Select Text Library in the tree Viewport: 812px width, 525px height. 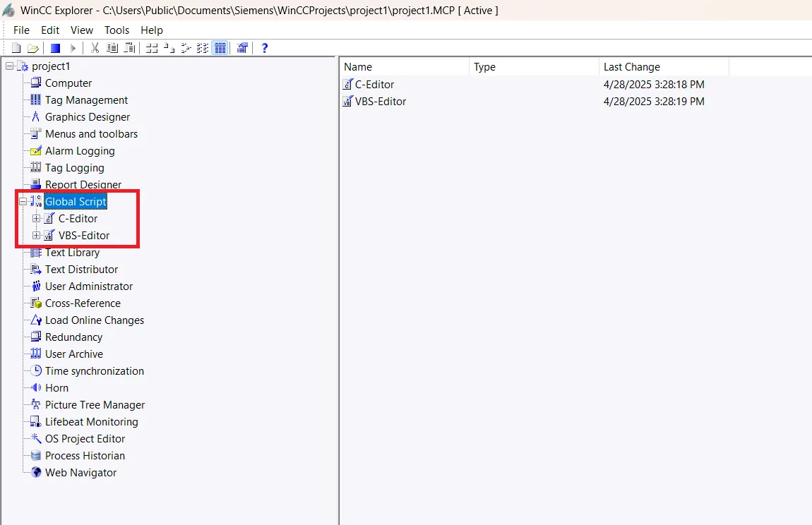(x=73, y=252)
